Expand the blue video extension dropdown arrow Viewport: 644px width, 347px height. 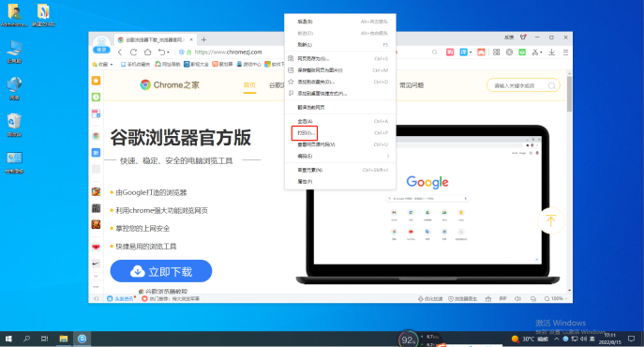471,53
